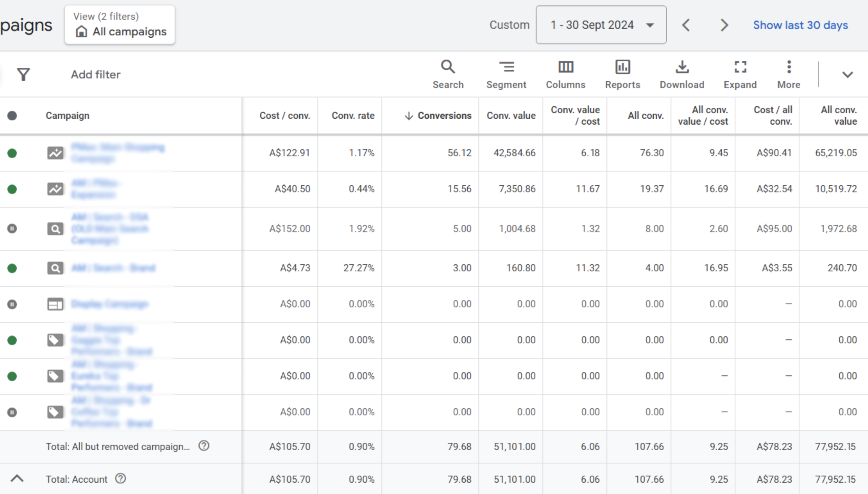The image size is (868, 494).
Task: Sort by the Campaign column
Action: click(x=68, y=116)
